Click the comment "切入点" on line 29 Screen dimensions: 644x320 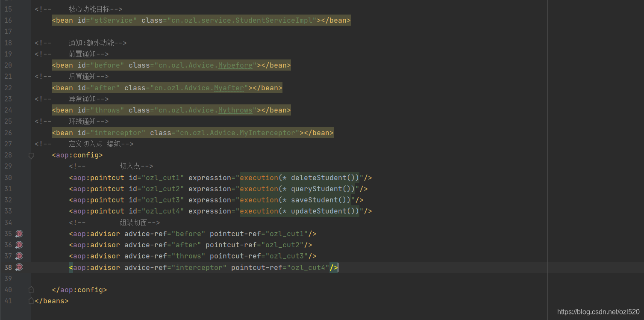click(x=130, y=166)
